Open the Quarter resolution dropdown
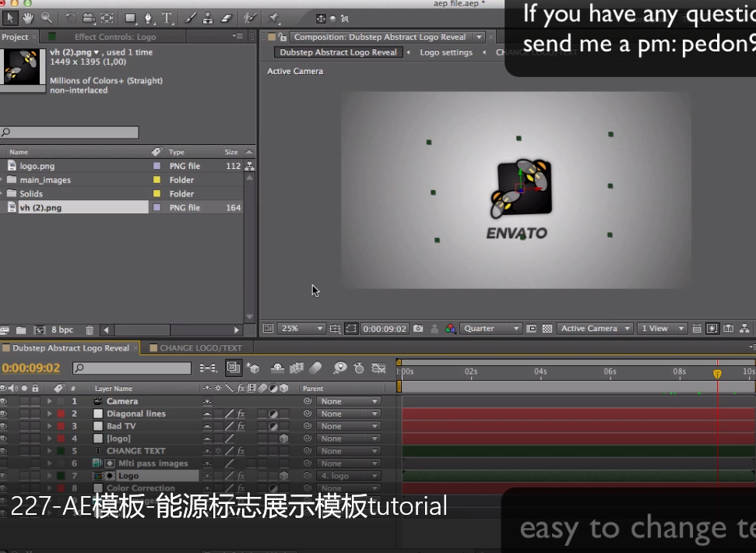 click(x=491, y=329)
